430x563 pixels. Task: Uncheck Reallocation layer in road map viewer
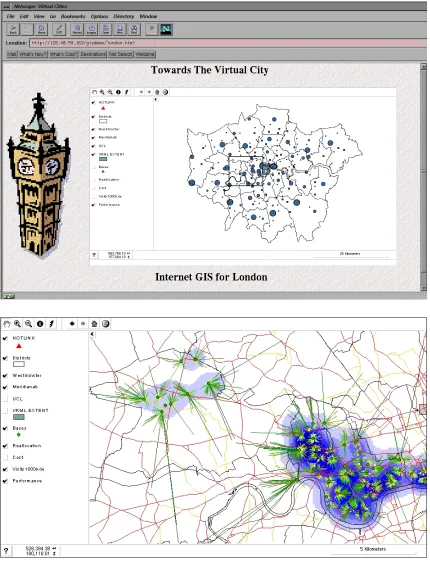[5, 446]
